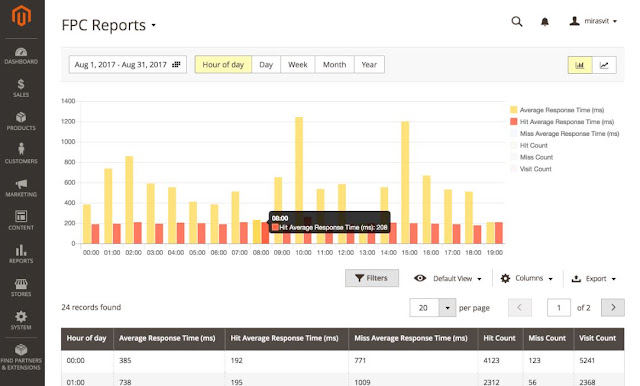Screen dimensions: 640x386
Task: Open the Stores sidebar icon
Action: tap(21, 287)
